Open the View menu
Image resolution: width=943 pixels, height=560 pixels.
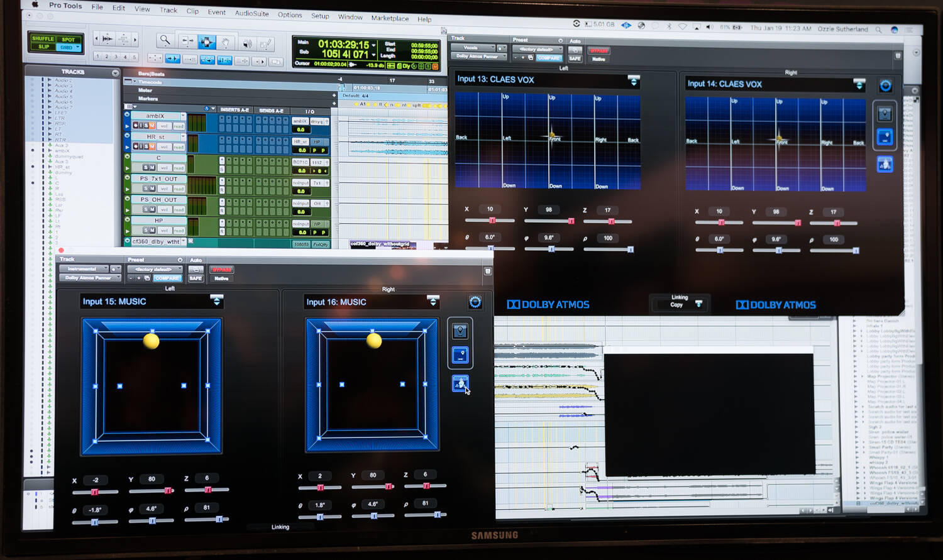coord(142,9)
